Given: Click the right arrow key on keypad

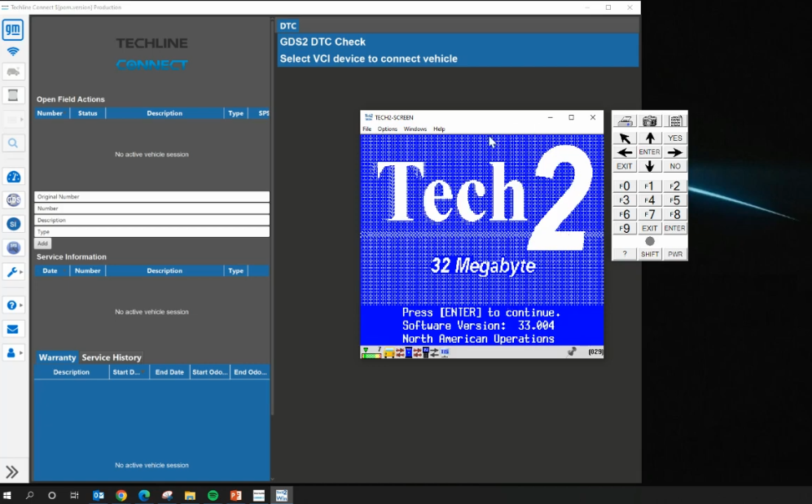Looking at the screenshot, I should tap(675, 152).
